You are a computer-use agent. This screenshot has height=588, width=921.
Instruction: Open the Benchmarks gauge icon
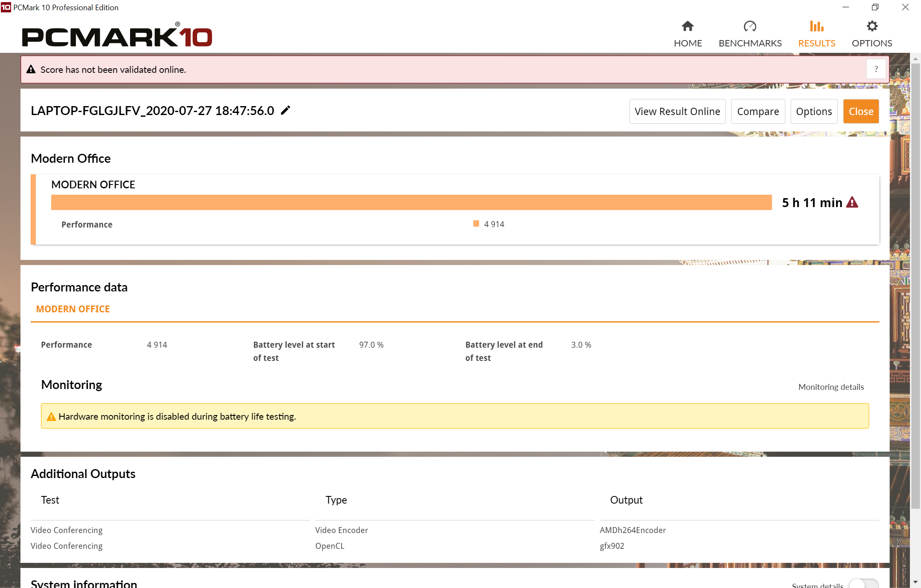click(x=750, y=26)
